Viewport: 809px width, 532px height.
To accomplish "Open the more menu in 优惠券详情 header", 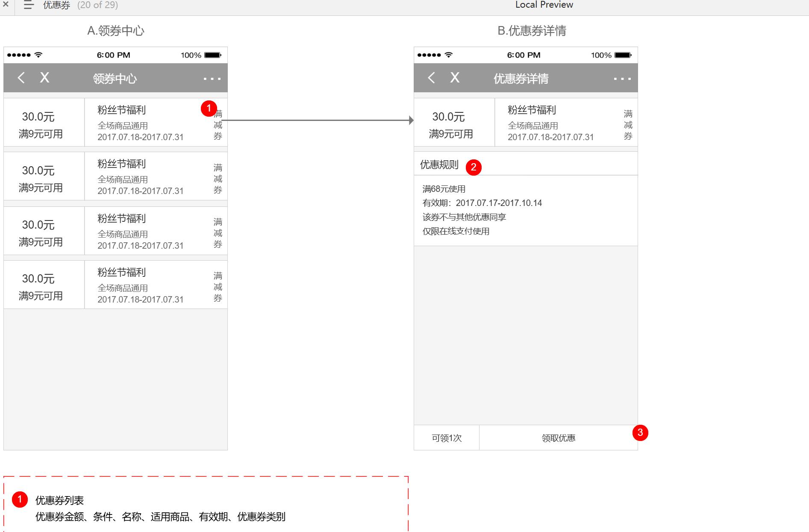I will [x=622, y=79].
